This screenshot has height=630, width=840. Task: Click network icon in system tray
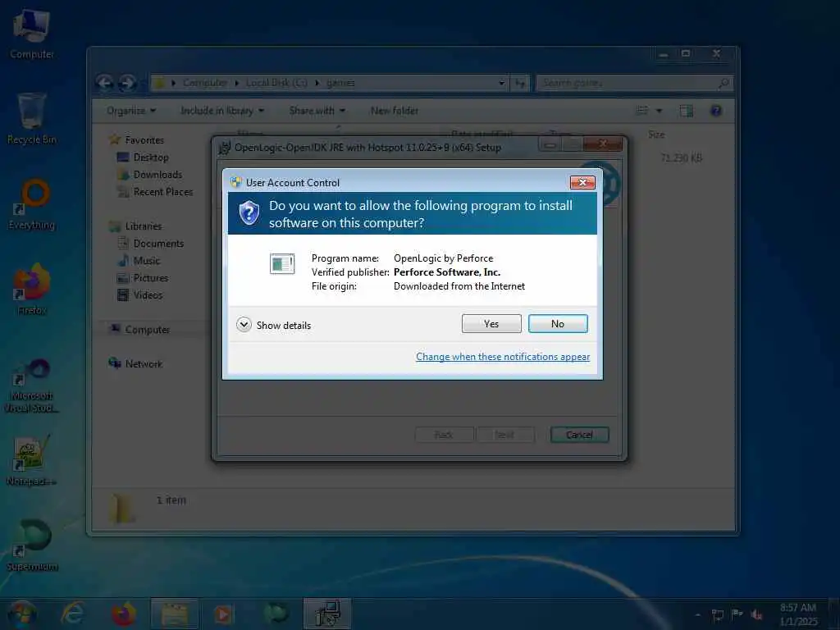click(717, 615)
